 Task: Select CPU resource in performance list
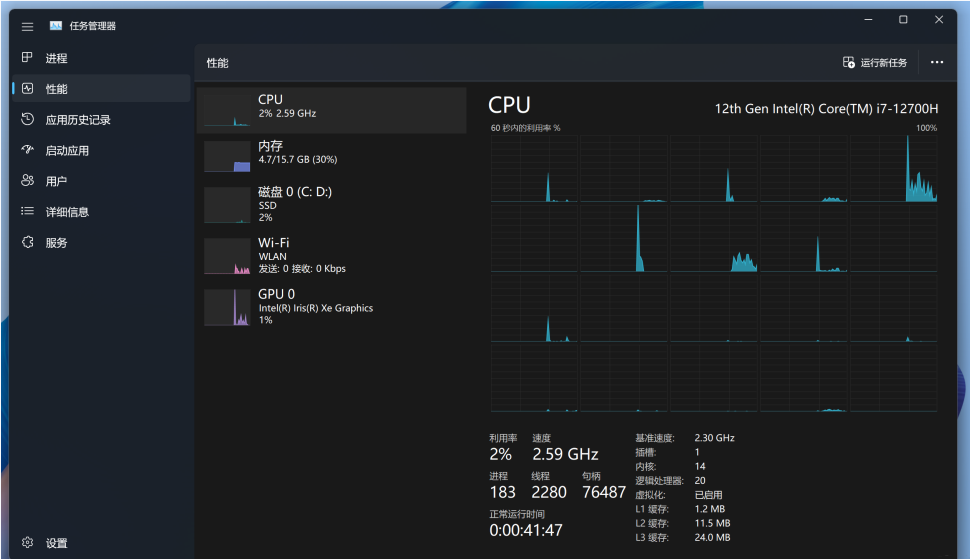[332, 110]
